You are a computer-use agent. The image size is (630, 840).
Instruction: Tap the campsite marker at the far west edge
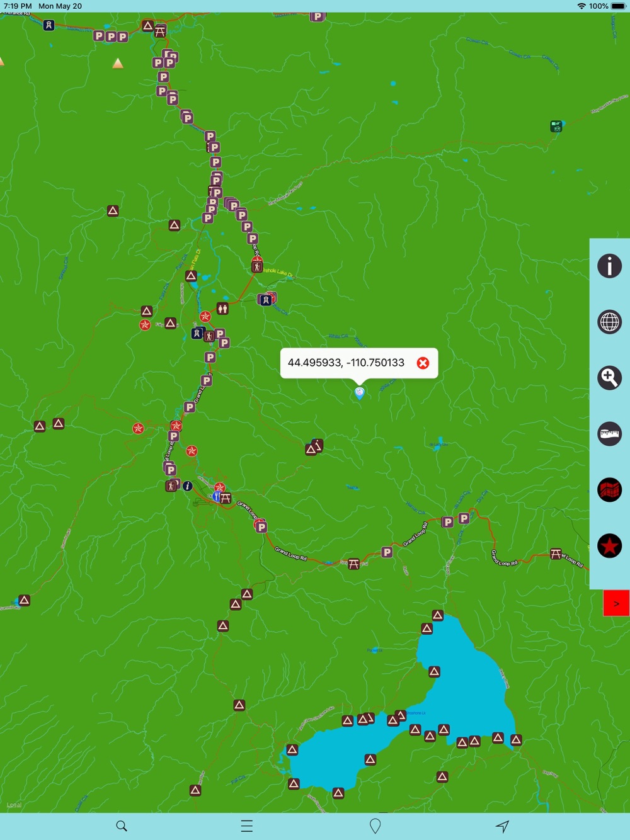pos(24,601)
